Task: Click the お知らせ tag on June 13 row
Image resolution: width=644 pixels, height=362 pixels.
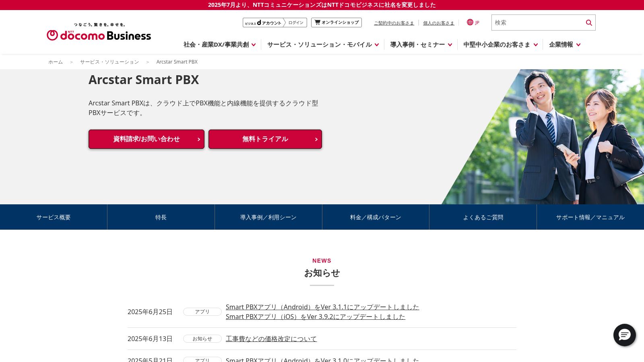Action: (202, 339)
